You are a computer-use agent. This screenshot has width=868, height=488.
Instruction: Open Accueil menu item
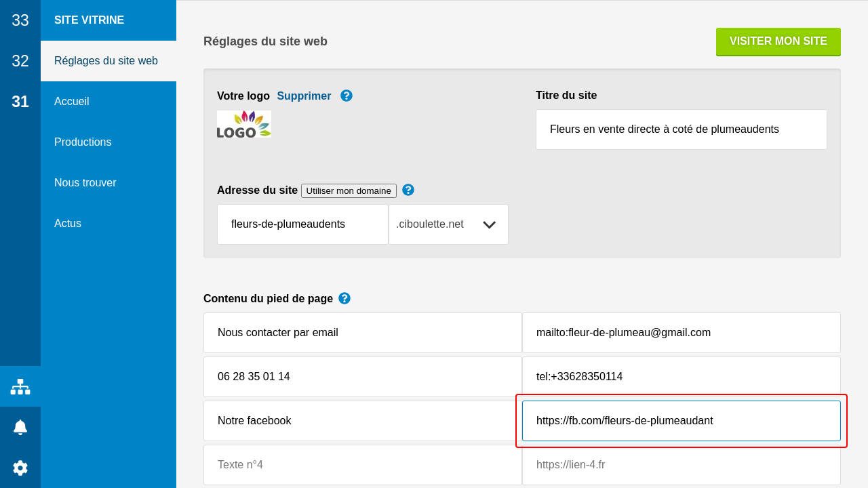[x=72, y=102]
